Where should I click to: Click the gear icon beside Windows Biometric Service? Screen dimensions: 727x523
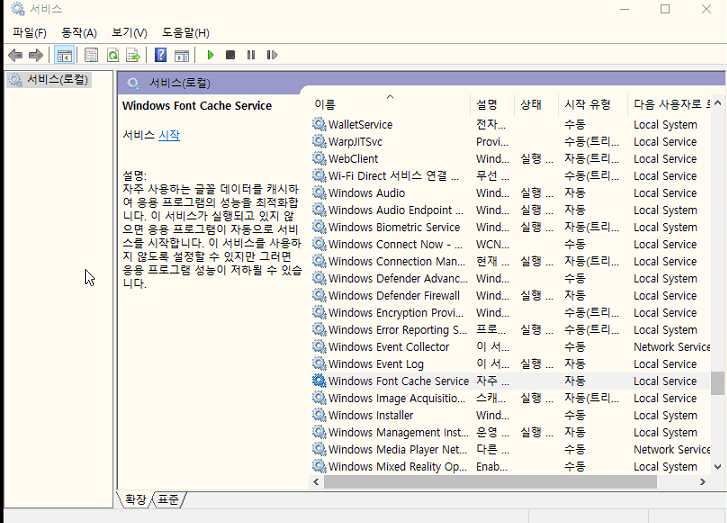tap(319, 227)
